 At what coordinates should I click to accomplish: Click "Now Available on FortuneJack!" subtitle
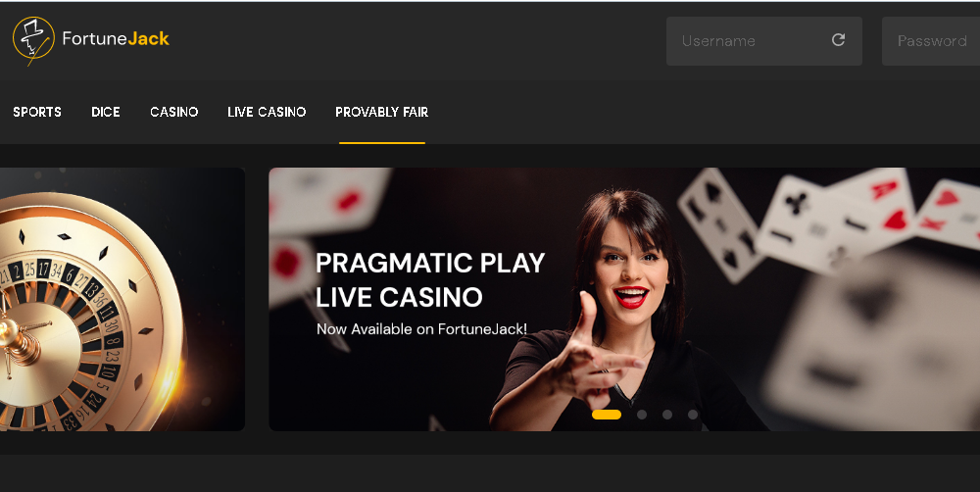click(421, 329)
